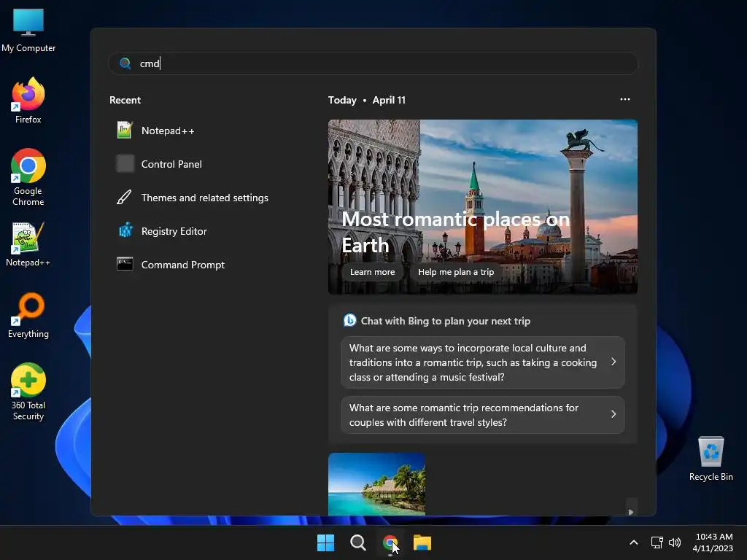
Task: Click the Venice photo on the highlight card
Action: click(483, 206)
